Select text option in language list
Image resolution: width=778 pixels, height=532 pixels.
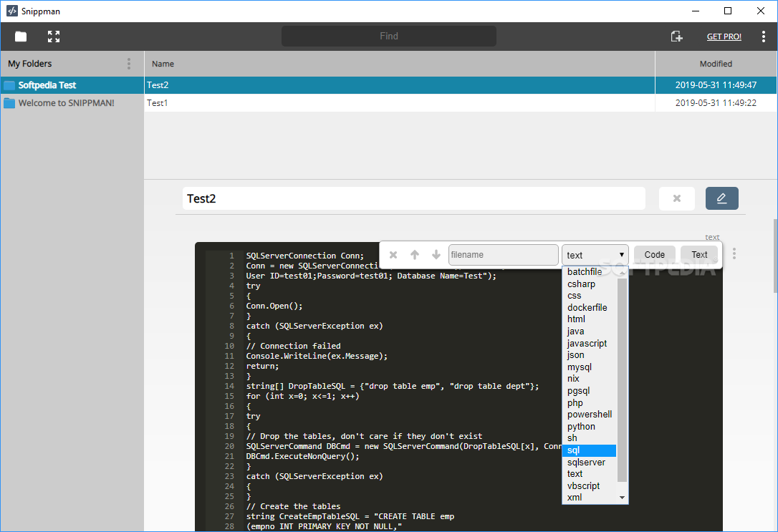pos(590,474)
